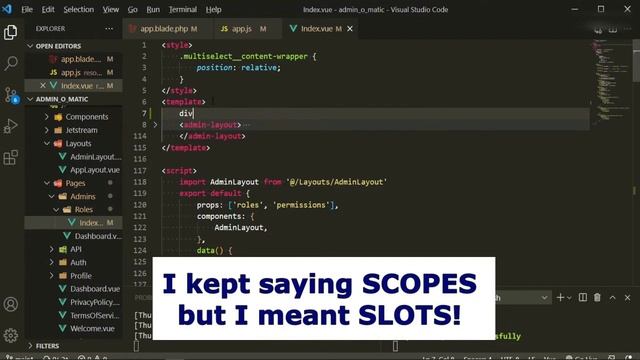Open AppLayout.vue in the file tree
This screenshot has height=360, width=640.
click(x=73, y=170)
